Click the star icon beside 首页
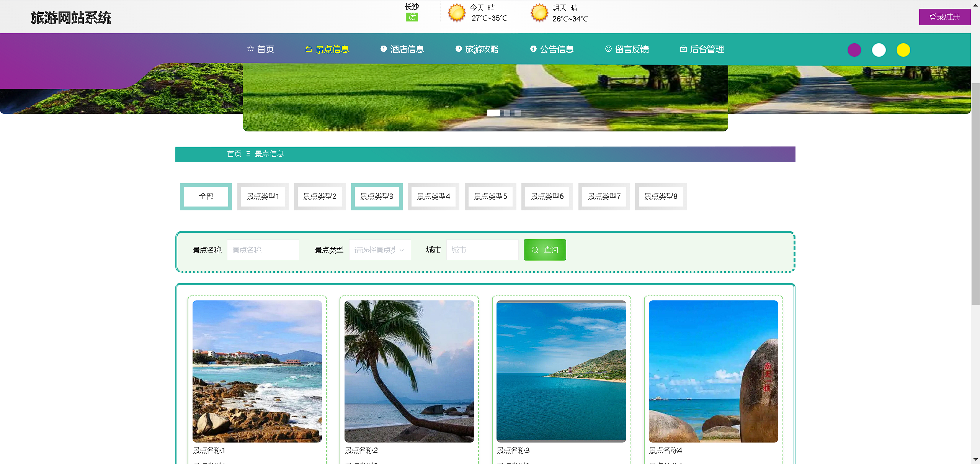The image size is (980, 464). point(250,49)
